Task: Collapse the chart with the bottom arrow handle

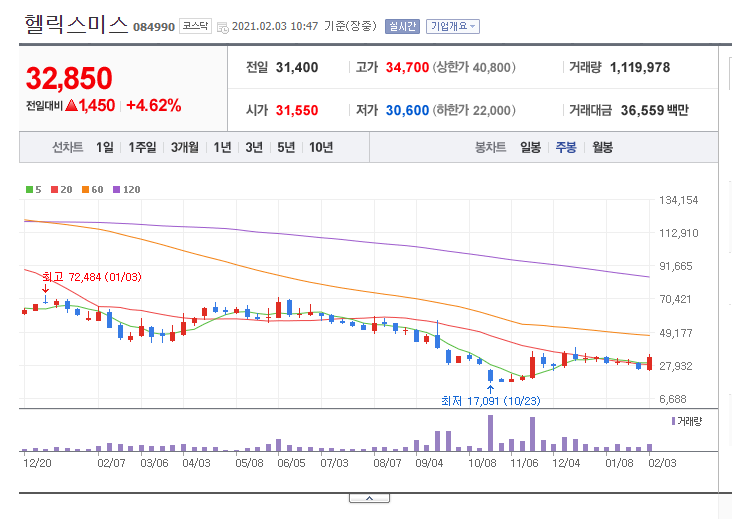Action: (369, 498)
